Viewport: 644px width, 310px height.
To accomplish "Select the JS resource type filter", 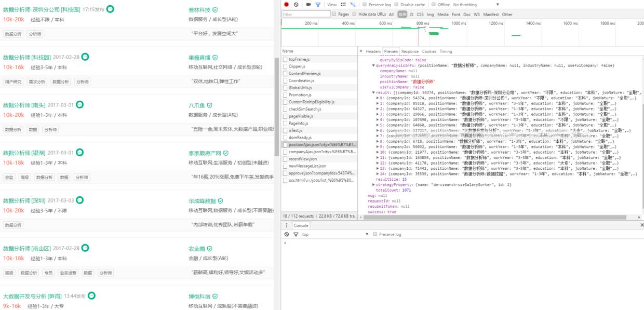I will [411, 15].
